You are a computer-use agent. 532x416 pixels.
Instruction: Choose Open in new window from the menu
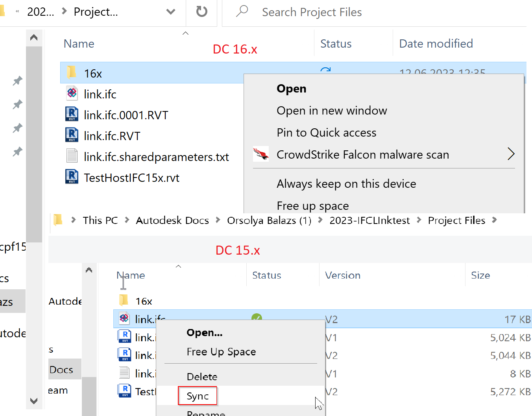pyautogui.click(x=332, y=111)
